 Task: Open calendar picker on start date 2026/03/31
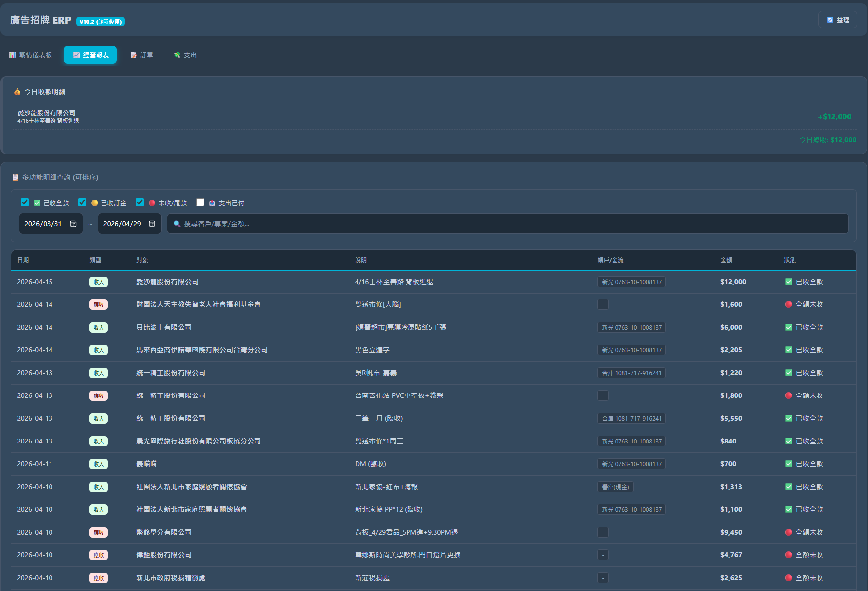coord(73,224)
